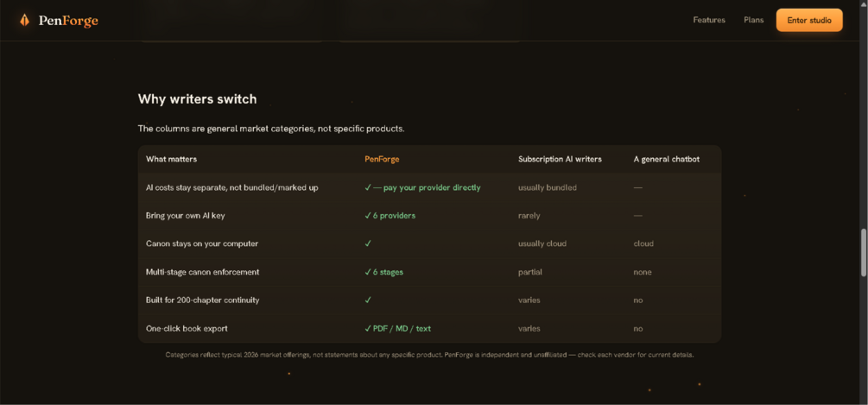Click 'pay your provider directly' checkmark entry

coord(422,187)
